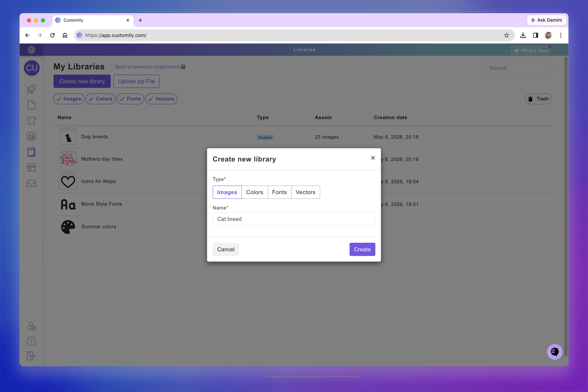Open the chat support bubble

pyautogui.click(x=555, y=352)
